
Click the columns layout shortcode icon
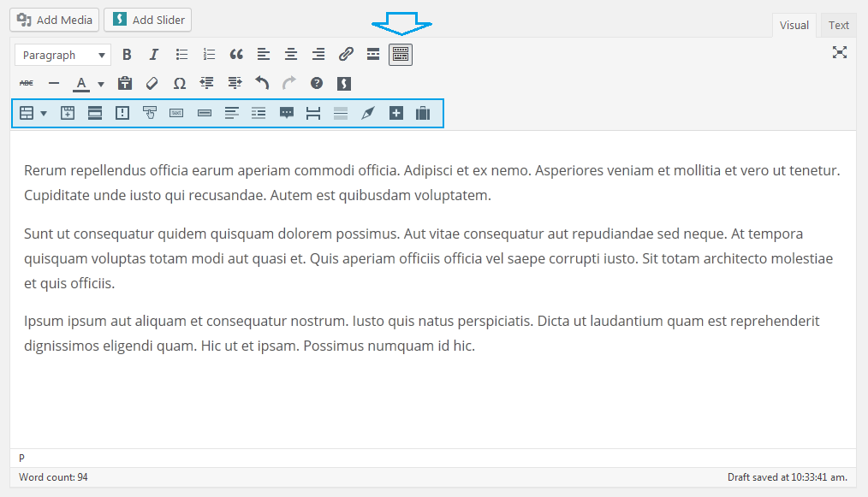(26, 113)
